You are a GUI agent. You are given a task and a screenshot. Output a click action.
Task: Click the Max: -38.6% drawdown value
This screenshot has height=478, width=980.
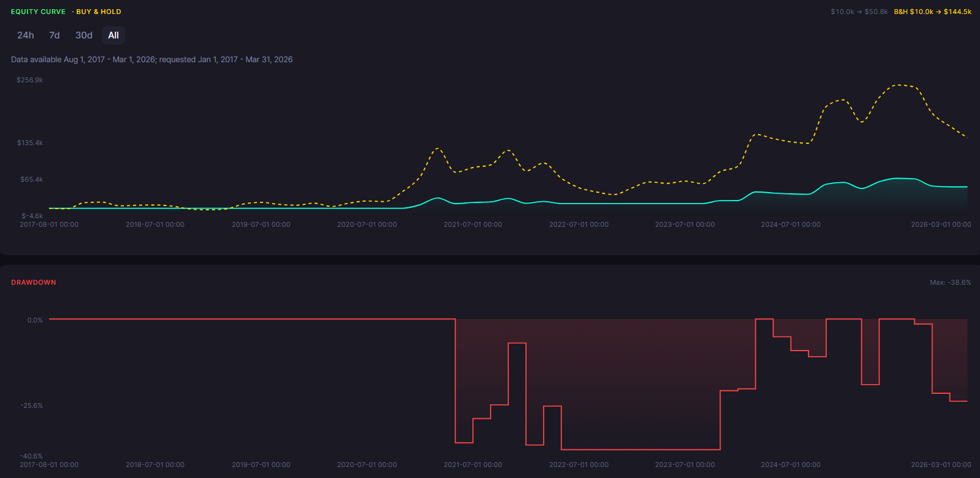950,282
